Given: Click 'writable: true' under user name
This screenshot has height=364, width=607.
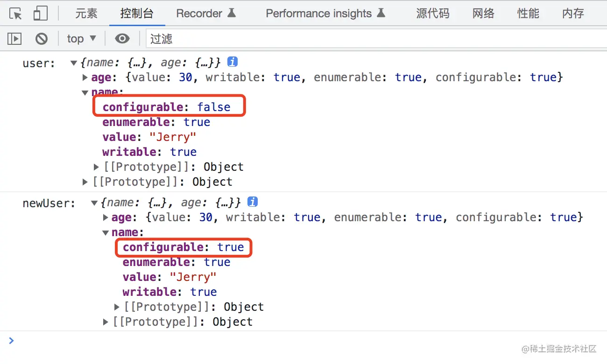Looking at the screenshot, I should click(x=149, y=152).
